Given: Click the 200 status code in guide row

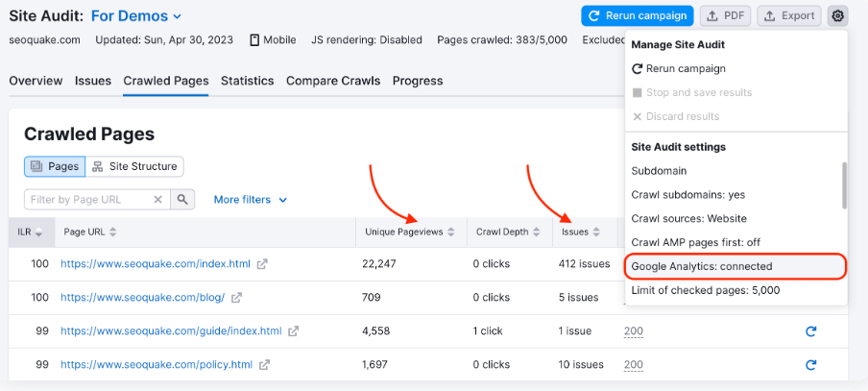Looking at the screenshot, I should click(x=634, y=331).
